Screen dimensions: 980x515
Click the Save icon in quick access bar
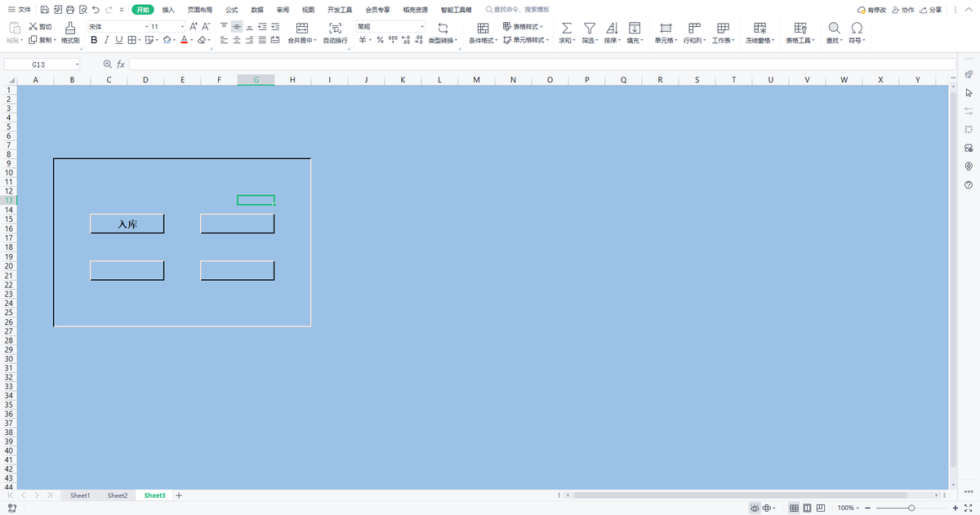coord(44,10)
